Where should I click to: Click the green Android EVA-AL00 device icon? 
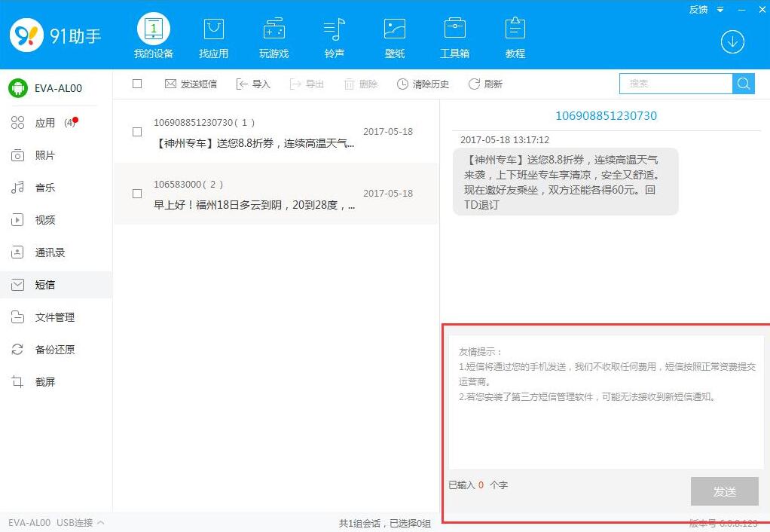tap(18, 88)
